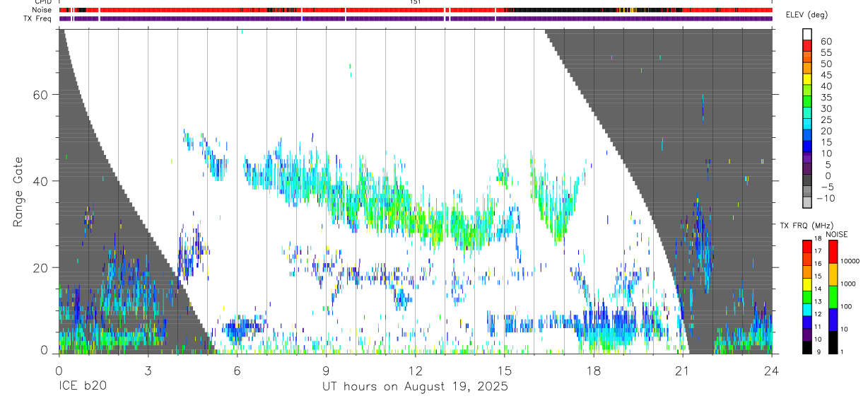Viewport: 868px width, 401px height.
Task: Click the purple TX Freq status strip
Action: pos(415,18)
